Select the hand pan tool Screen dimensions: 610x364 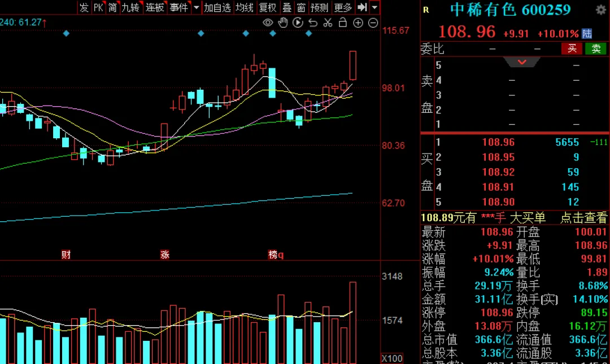tap(283, 23)
